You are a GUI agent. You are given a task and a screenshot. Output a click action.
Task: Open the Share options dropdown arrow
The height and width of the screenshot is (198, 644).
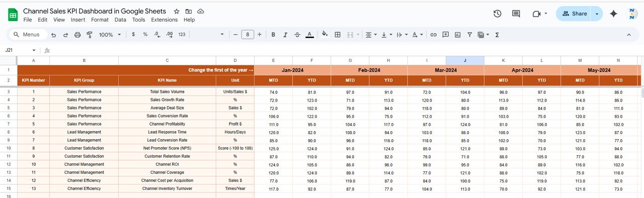[x=597, y=14]
